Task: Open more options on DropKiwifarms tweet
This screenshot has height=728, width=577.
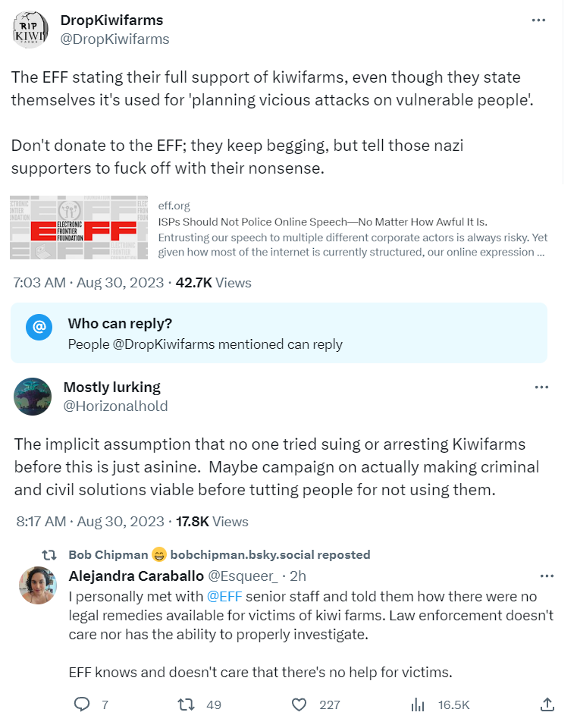Action: (x=538, y=20)
